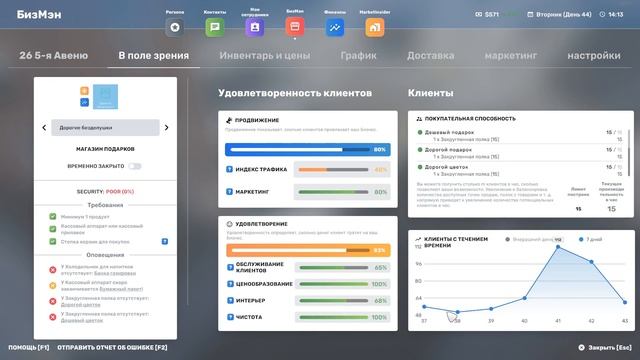Go to the previous business with the left arrow

tap(44, 128)
